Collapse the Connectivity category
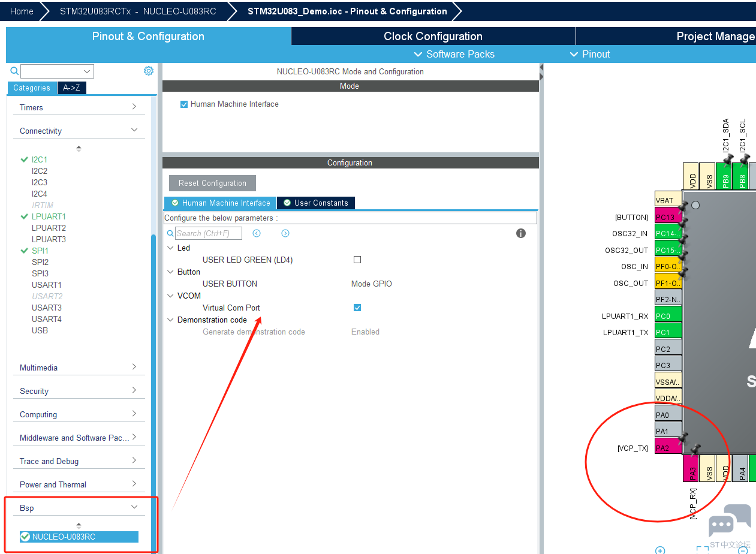 79,131
